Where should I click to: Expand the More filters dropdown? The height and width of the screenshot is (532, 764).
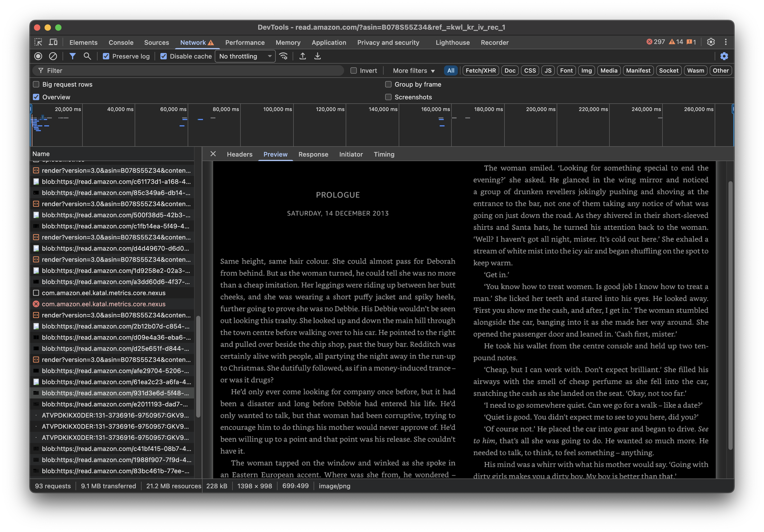(x=414, y=70)
